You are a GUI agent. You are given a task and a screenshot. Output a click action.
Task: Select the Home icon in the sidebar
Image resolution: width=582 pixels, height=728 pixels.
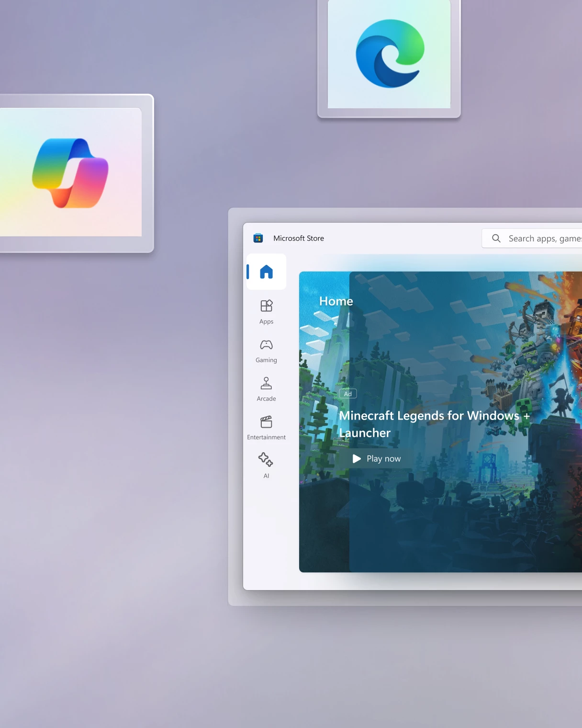(x=266, y=272)
